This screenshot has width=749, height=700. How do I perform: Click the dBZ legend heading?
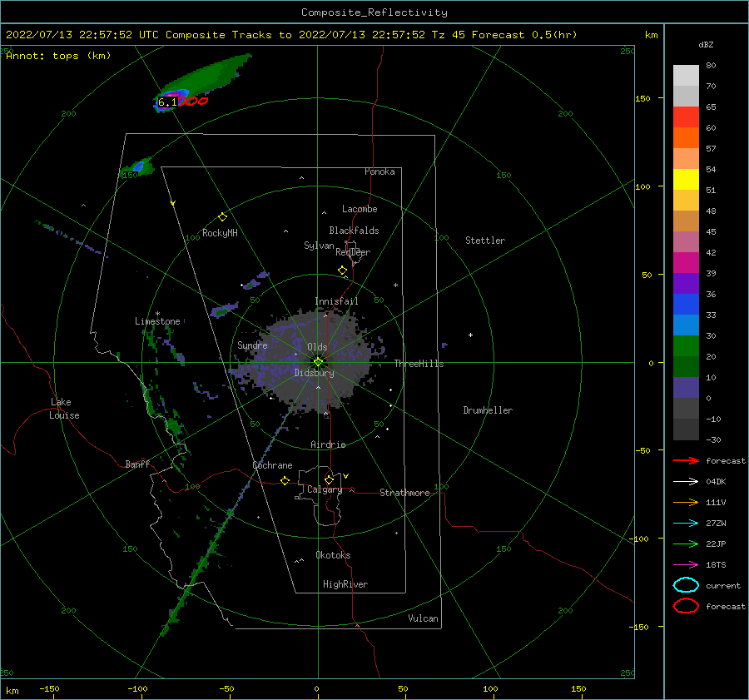tap(706, 44)
